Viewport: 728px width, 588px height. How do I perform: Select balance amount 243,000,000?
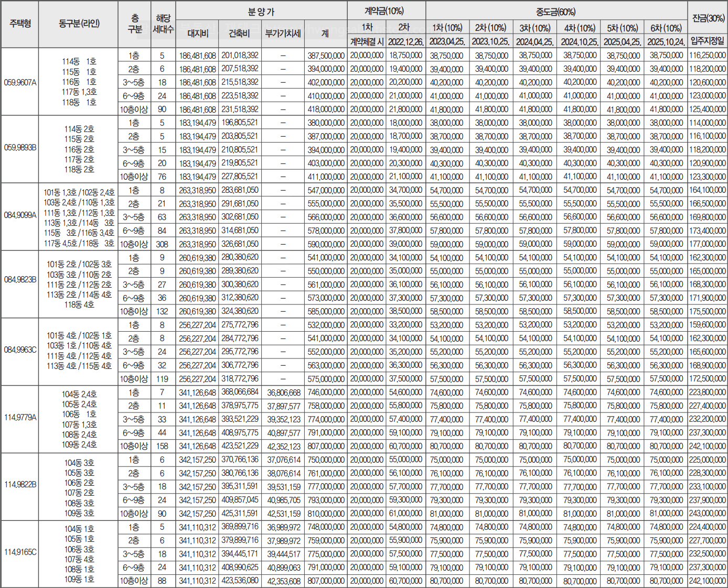click(708, 514)
